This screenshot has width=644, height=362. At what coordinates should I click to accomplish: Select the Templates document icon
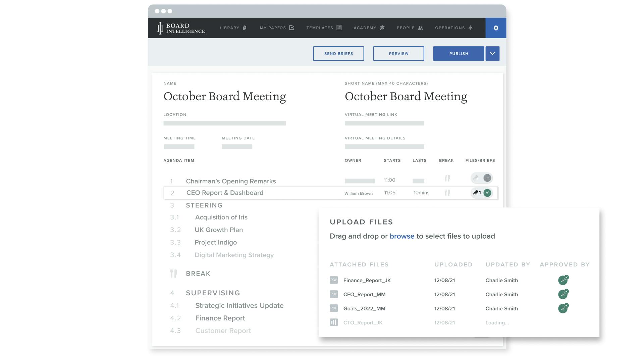tap(339, 28)
